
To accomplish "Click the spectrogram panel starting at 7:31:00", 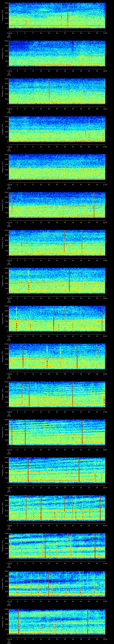I will [57, 584].
